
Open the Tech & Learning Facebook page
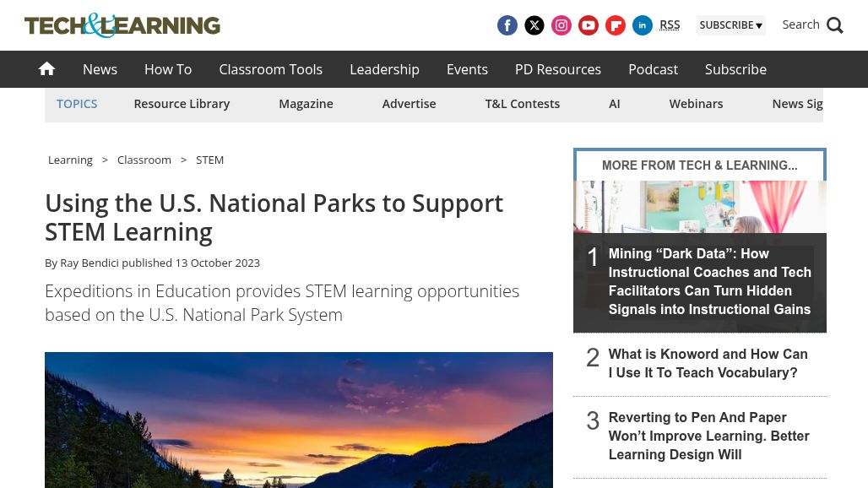click(x=507, y=25)
